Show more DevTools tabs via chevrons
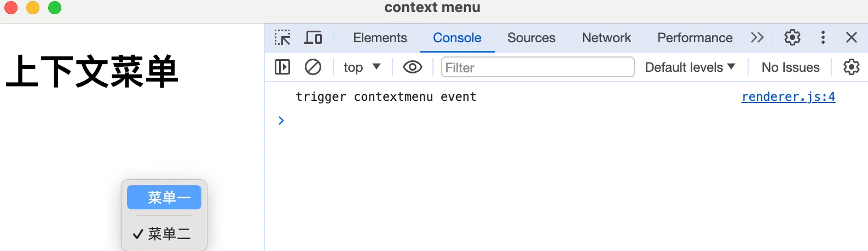868x251 pixels. click(757, 38)
